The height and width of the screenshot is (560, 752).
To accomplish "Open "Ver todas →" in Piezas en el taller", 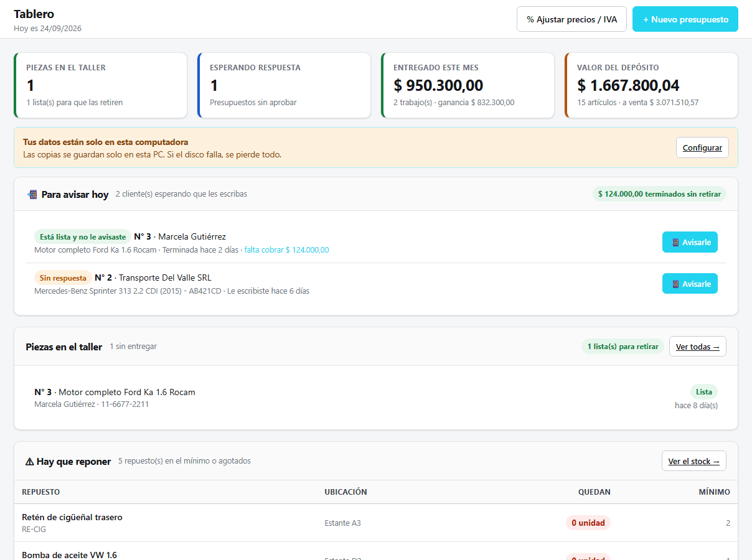I will pos(697,347).
